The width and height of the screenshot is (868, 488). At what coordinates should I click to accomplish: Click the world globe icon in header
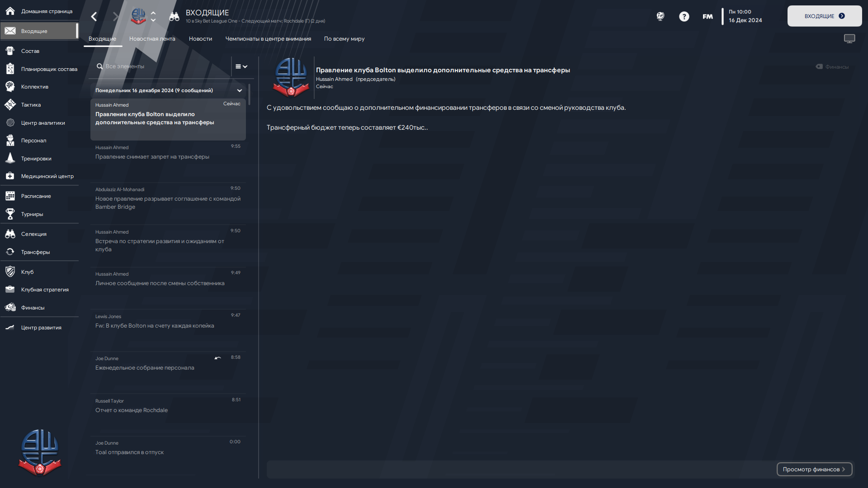[x=660, y=17]
